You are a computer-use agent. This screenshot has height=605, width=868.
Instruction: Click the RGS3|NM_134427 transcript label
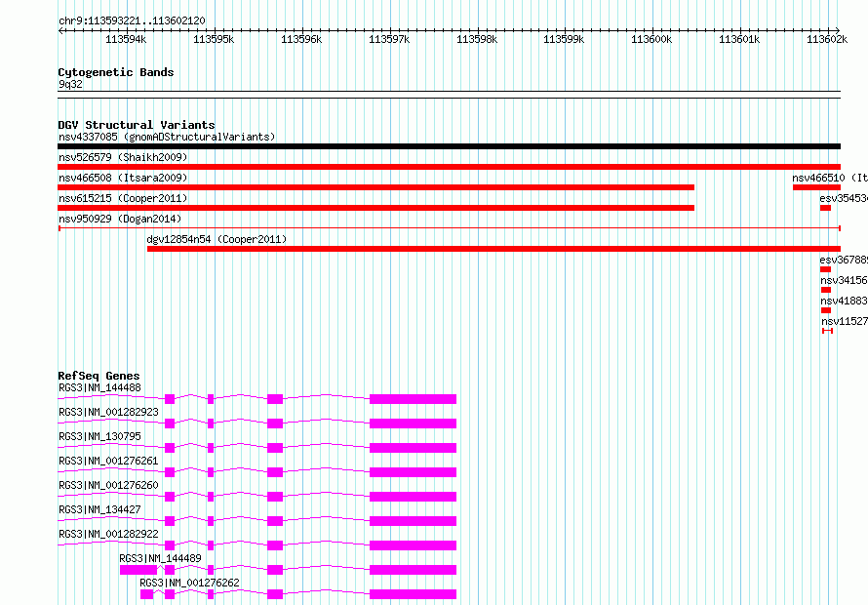pos(99,509)
